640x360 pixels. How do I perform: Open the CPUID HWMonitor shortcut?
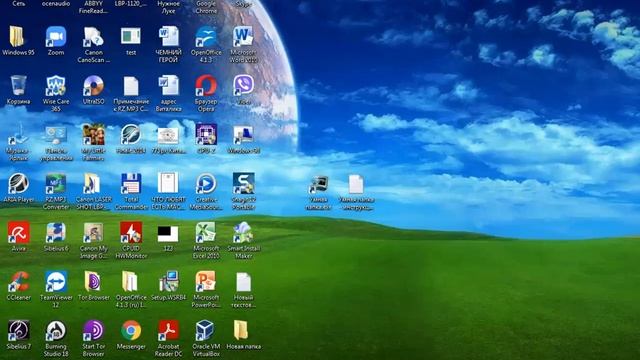coord(131,233)
